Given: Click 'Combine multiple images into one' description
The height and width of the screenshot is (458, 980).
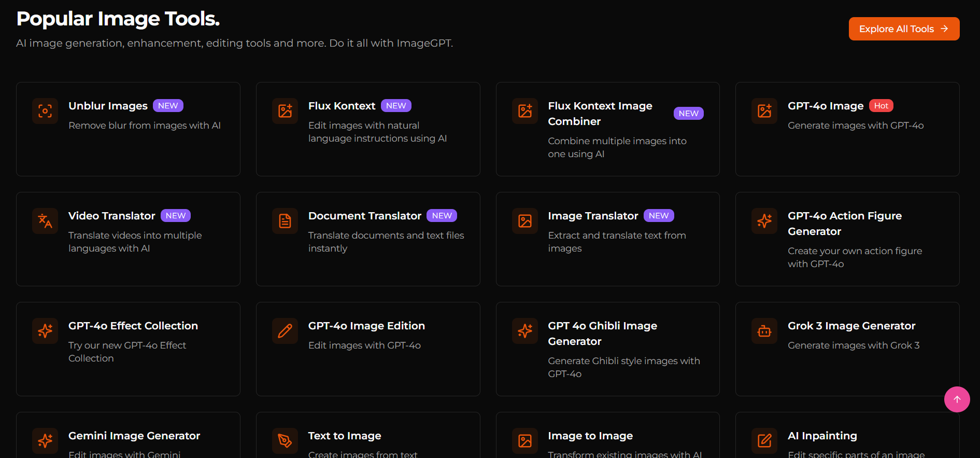Looking at the screenshot, I should point(617,147).
